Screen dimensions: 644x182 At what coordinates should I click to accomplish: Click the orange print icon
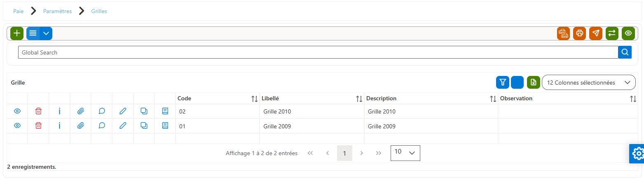(x=579, y=33)
